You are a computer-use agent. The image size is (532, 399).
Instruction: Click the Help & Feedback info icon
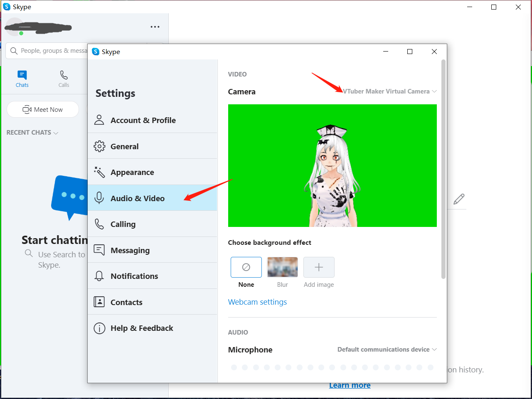coord(99,328)
